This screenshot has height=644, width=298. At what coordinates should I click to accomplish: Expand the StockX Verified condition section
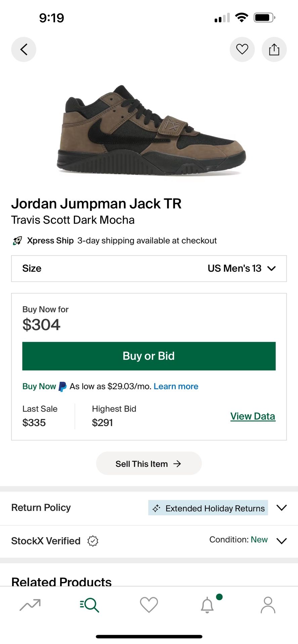tap(282, 541)
